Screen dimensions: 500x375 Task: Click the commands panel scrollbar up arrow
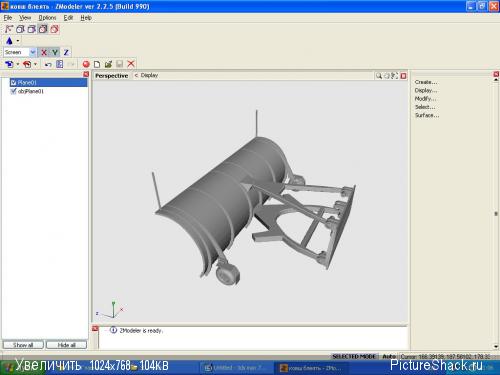[496, 80]
